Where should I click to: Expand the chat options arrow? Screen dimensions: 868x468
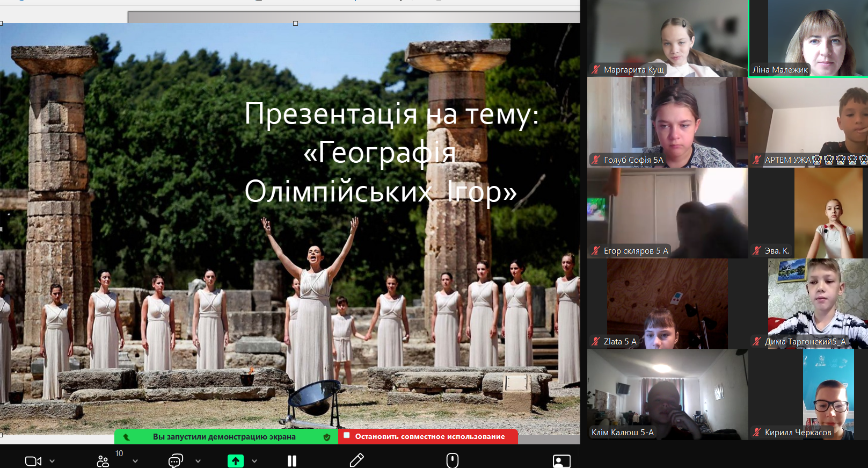coord(198,461)
